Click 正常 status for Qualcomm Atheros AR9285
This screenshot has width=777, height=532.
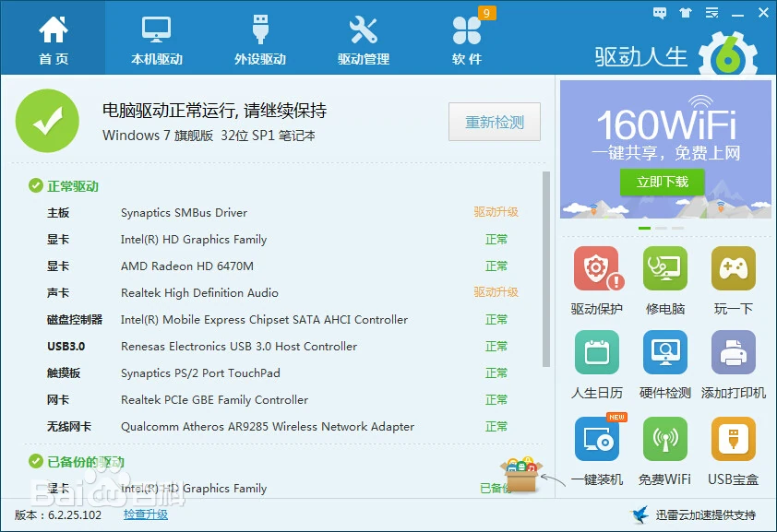coord(496,427)
